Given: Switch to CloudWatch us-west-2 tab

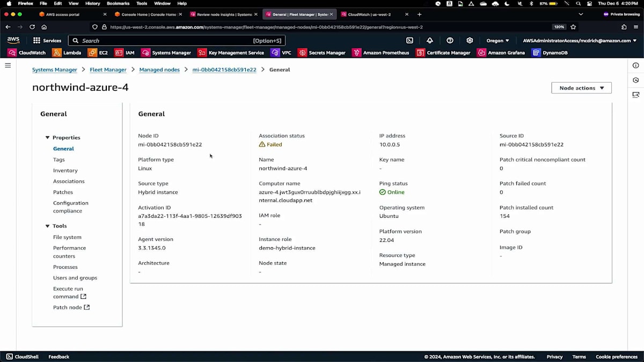Looking at the screenshot, I should [375, 14].
